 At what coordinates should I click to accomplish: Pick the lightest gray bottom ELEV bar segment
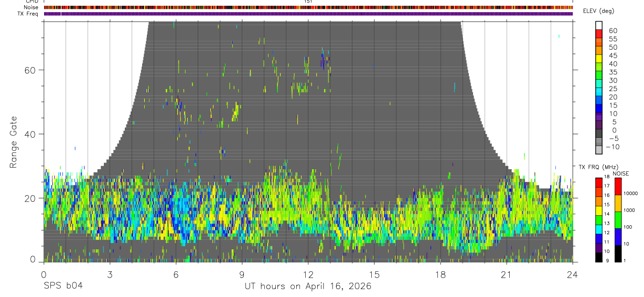(x=599, y=150)
